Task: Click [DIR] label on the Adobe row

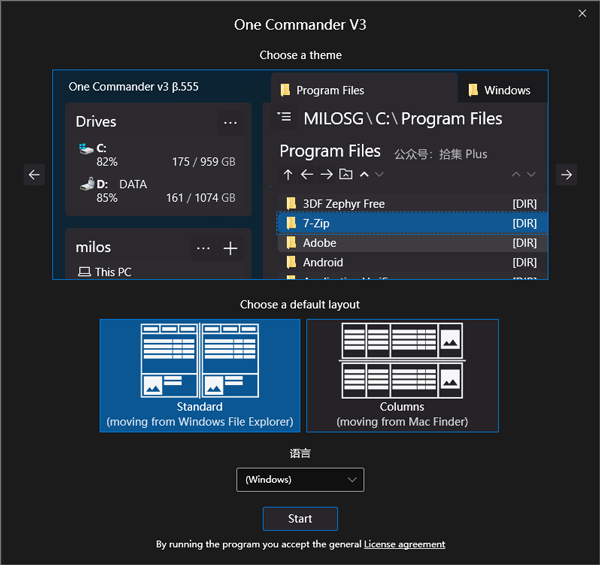Action: 524,243
